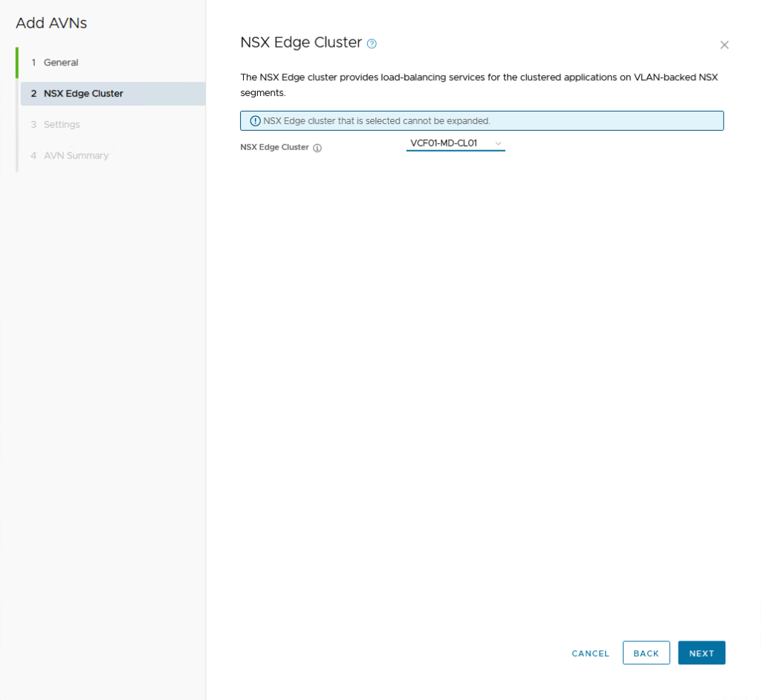Click info icon next to NSX Edge Cluster label
Image resolution: width=761 pixels, height=700 pixels.
pos(317,148)
